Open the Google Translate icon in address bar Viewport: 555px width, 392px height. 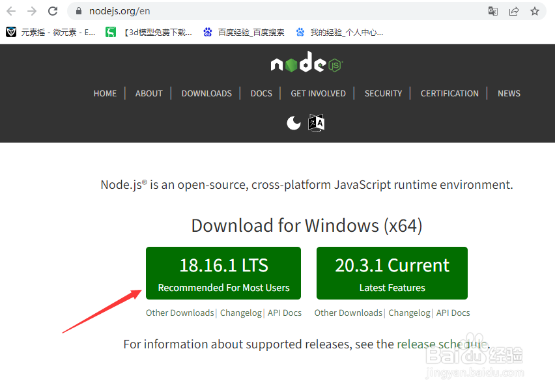pos(492,11)
